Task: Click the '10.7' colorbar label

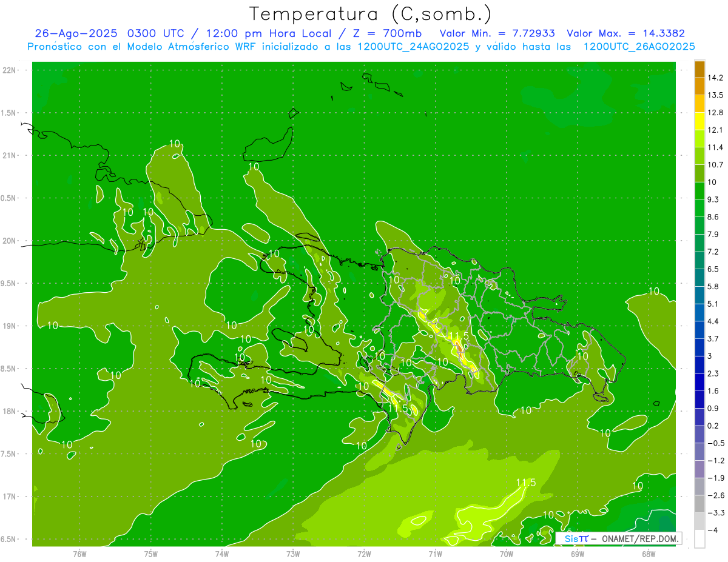Action: click(715, 164)
